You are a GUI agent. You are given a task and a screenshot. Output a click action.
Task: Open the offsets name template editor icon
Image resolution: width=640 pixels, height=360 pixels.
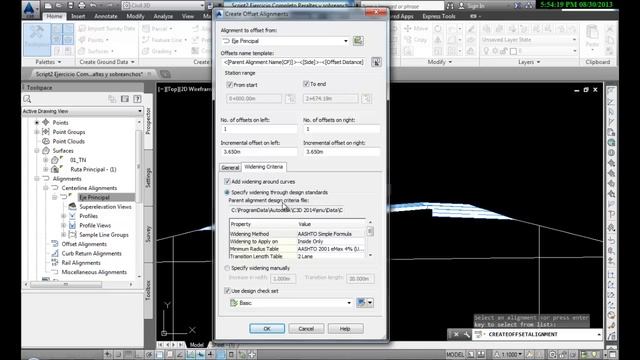(x=376, y=62)
